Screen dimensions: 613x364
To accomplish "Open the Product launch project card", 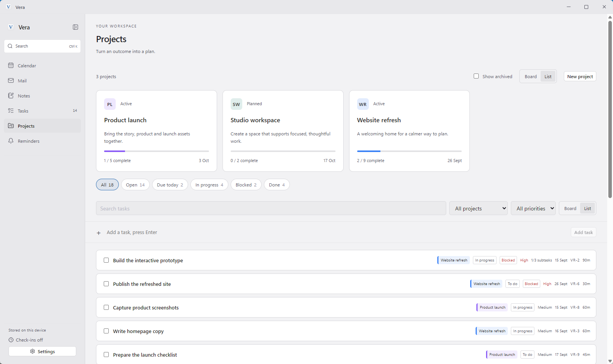I will click(x=156, y=131).
